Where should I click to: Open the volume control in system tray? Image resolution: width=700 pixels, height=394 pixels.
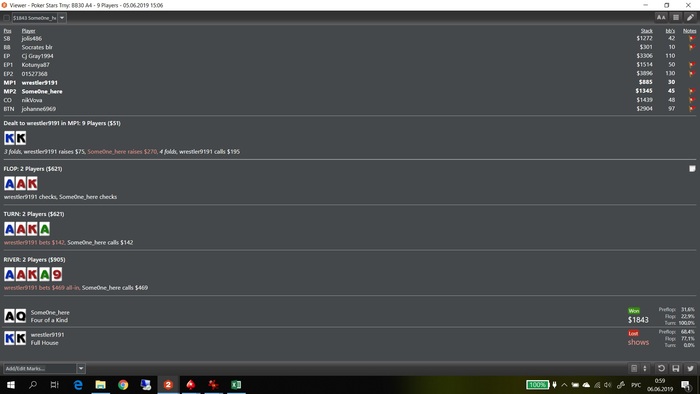pos(608,385)
